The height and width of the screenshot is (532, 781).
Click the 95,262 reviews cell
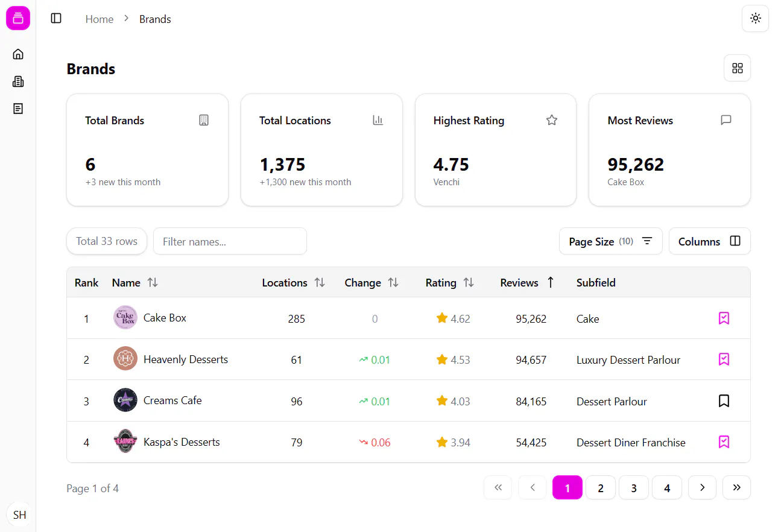[x=531, y=318]
